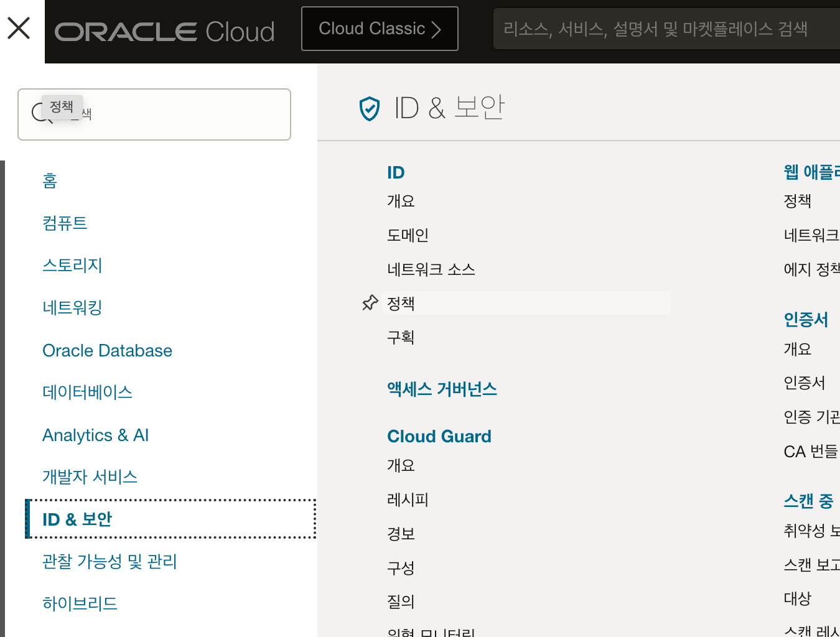
Task: Select 홈 in the navigation menu
Action: 50,181
